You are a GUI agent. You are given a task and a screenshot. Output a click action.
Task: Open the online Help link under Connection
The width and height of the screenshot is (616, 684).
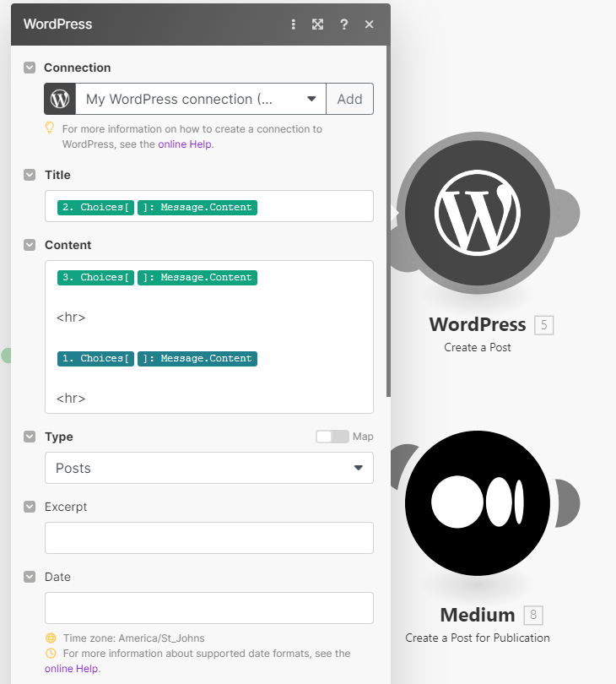186,144
